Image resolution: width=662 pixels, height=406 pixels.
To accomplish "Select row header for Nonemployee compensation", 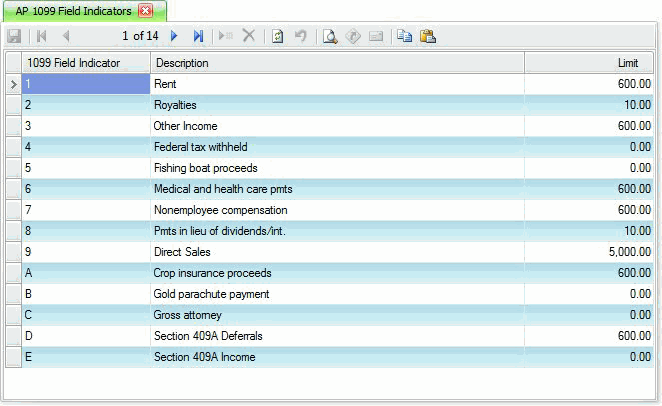I will pyautogui.click(x=13, y=210).
